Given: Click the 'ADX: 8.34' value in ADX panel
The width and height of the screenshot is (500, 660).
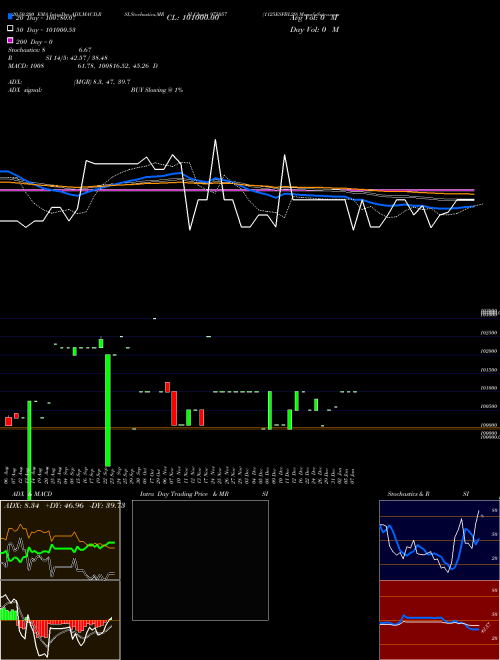Looking at the screenshot, I should tap(21, 506).
